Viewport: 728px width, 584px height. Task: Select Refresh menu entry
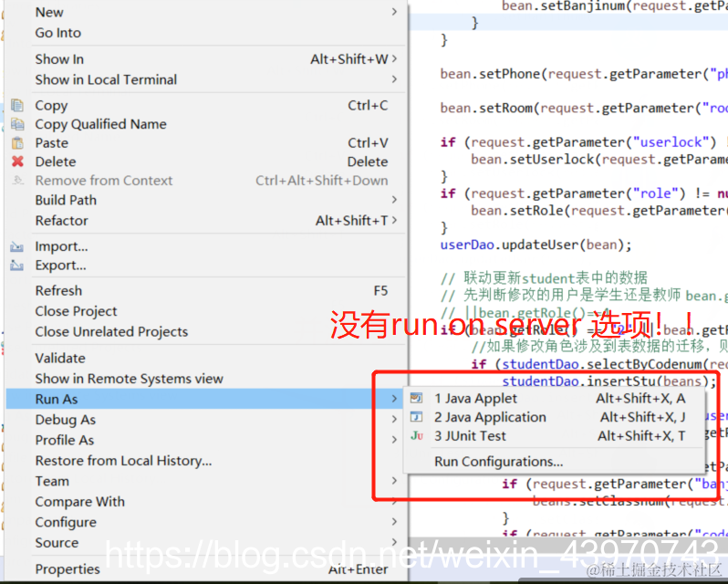[x=206, y=290]
